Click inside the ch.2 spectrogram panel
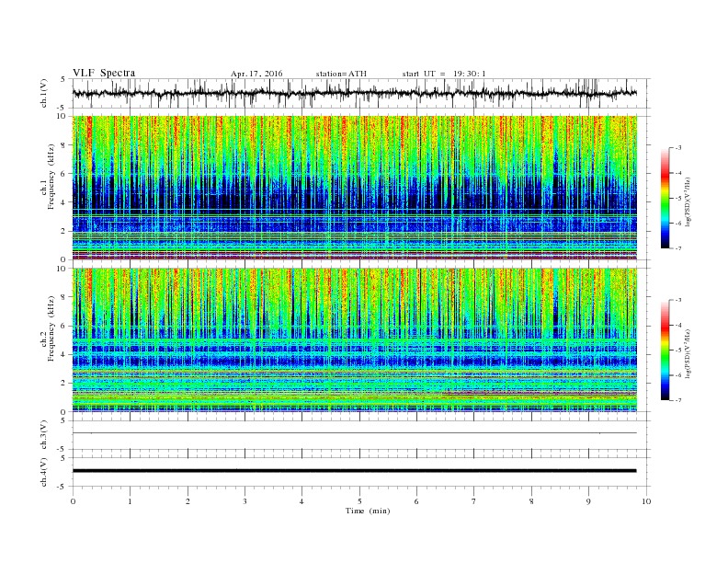 point(354,339)
